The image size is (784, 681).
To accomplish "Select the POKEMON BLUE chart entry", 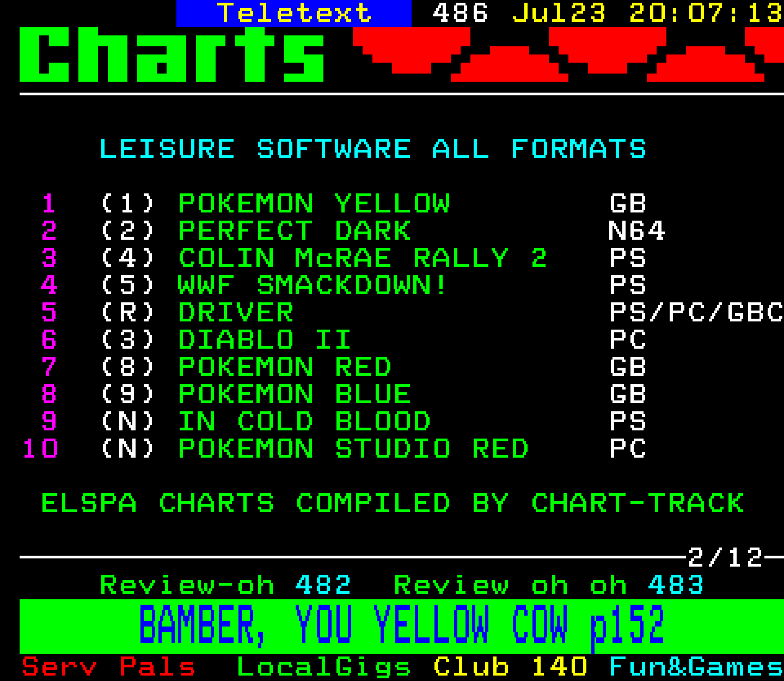I will pyautogui.click(x=295, y=394).
